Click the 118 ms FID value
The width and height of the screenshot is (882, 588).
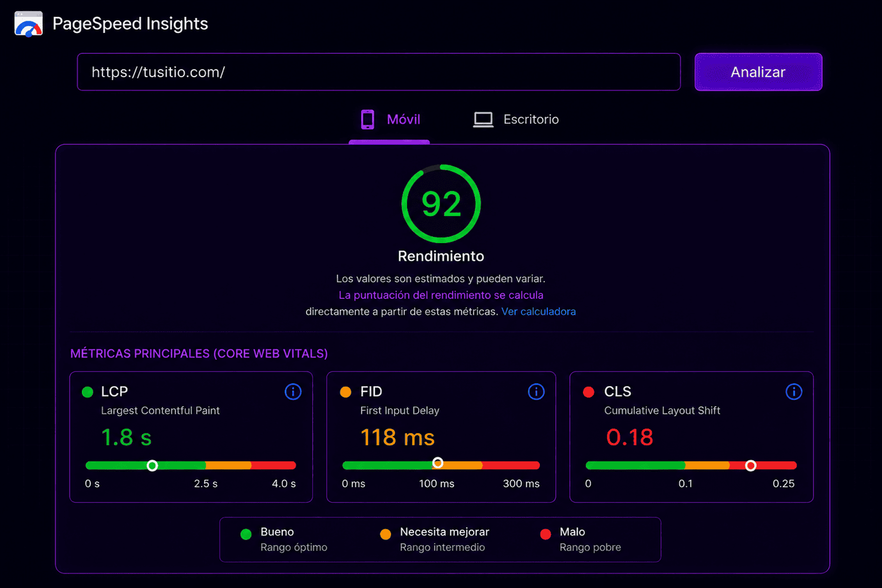[x=397, y=437]
